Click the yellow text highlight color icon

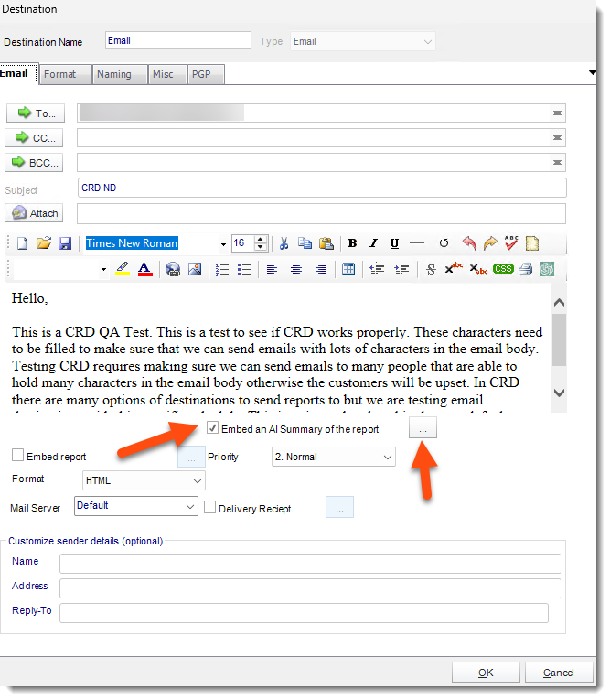(123, 269)
